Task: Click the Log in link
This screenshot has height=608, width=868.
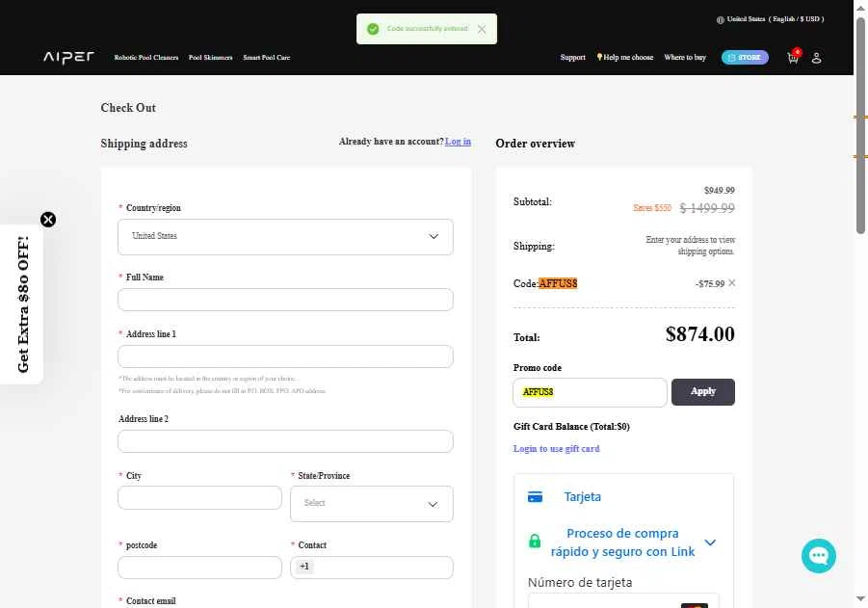Action: tap(458, 142)
